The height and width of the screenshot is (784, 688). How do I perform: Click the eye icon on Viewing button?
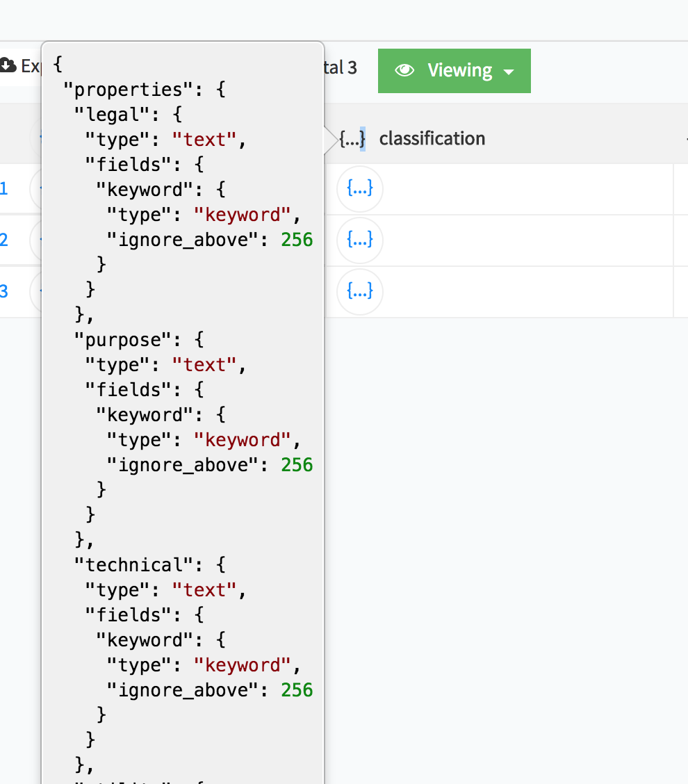[404, 70]
